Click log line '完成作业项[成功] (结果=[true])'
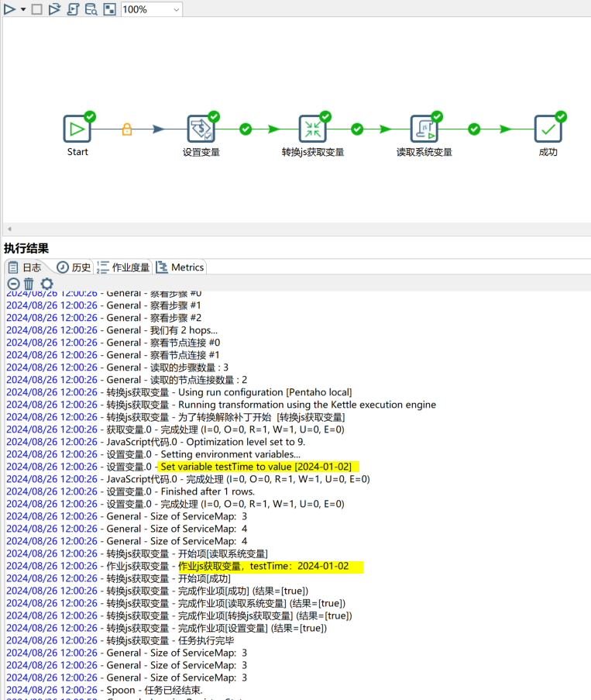The height and width of the screenshot is (700, 591). click(x=243, y=591)
